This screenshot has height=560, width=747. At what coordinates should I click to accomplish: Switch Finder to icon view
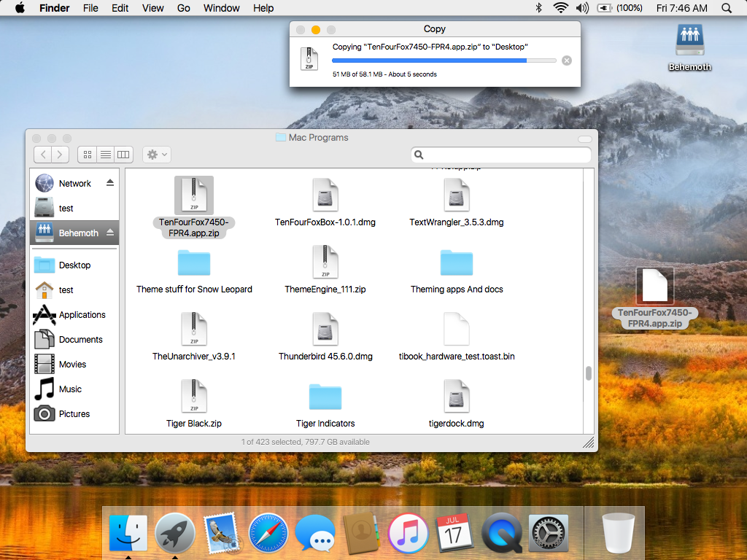coord(88,155)
